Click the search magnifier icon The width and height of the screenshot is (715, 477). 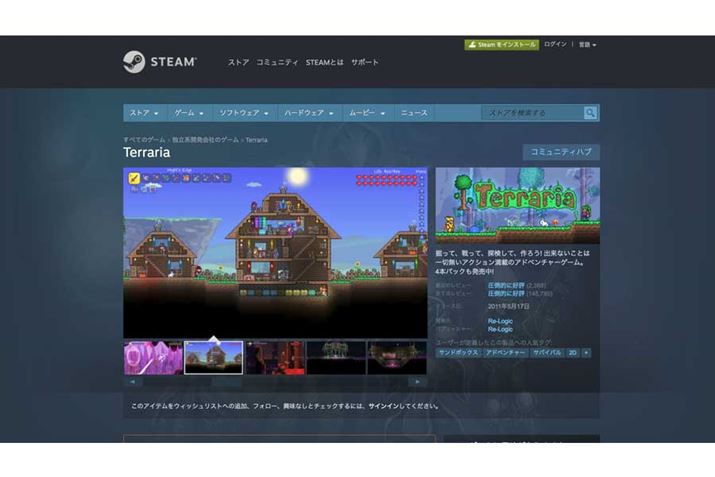click(x=590, y=113)
